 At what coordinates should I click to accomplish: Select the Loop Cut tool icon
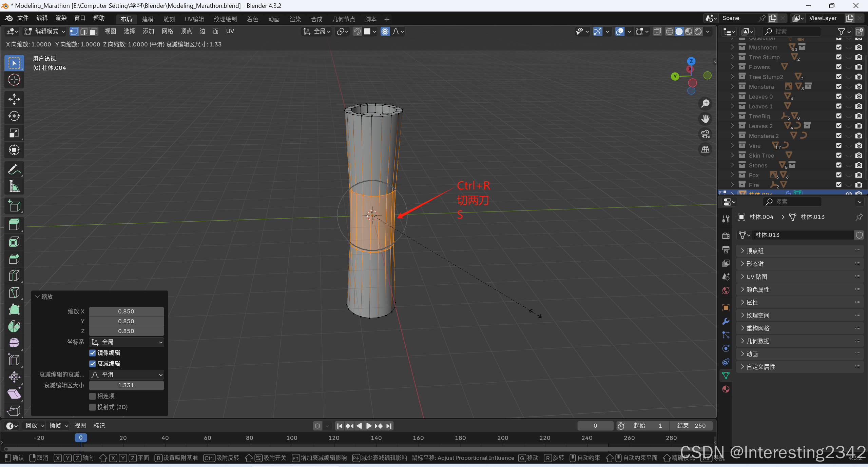pyautogui.click(x=14, y=276)
